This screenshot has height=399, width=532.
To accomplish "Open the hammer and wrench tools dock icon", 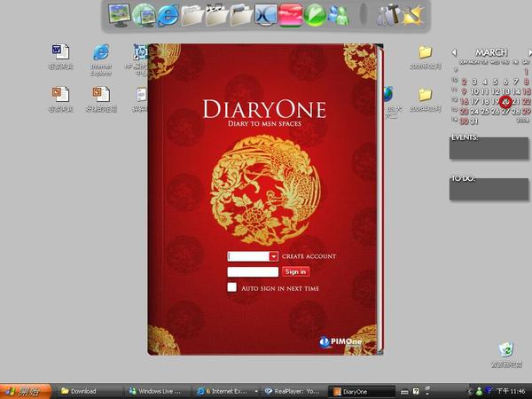I will [388, 15].
